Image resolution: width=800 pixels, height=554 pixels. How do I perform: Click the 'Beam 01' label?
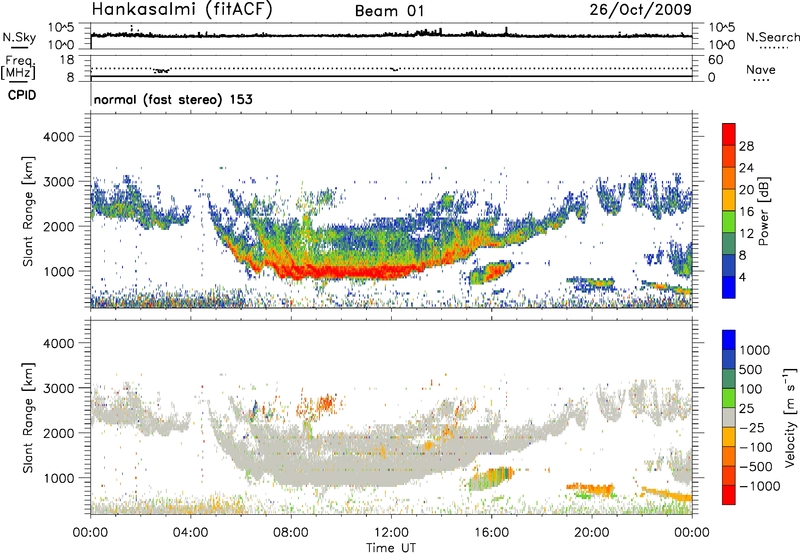click(x=389, y=11)
